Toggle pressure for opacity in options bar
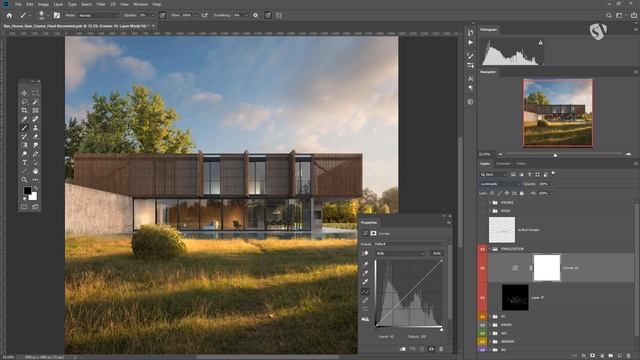This screenshot has width=640, height=360. click(162, 15)
